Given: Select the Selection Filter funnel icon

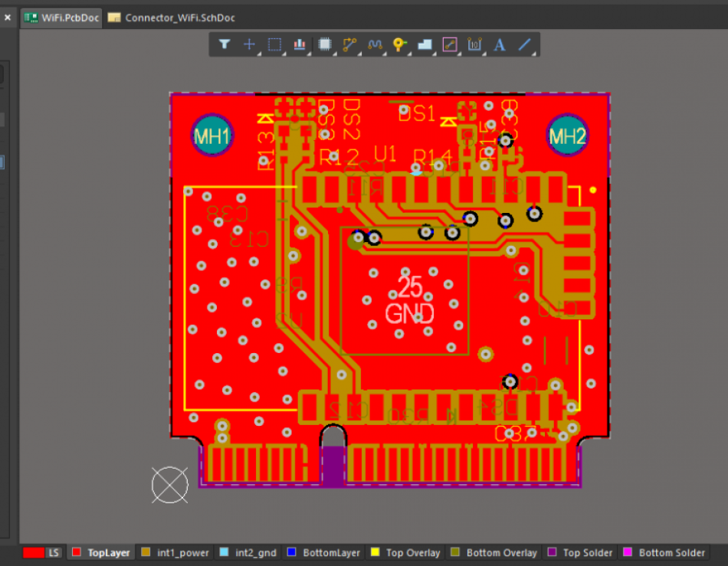Looking at the screenshot, I should pos(225,44).
